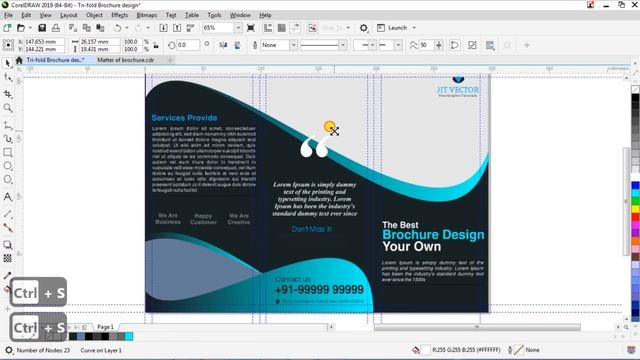Image resolution: width=640 pixels, height=360 pixels.
Task: Click the X position field
Action: (44, 42)
